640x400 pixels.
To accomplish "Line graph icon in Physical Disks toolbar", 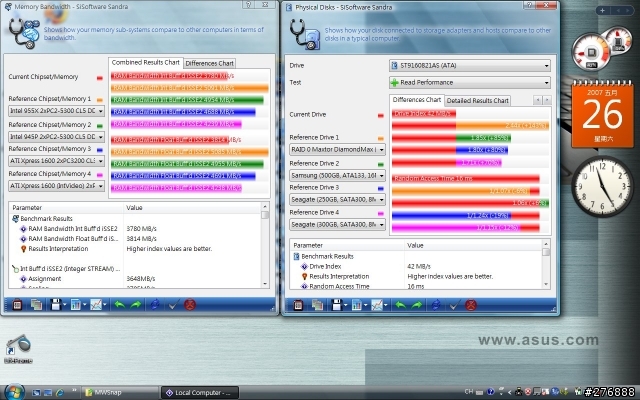I will pyautogui.click(x=377, y=305).
